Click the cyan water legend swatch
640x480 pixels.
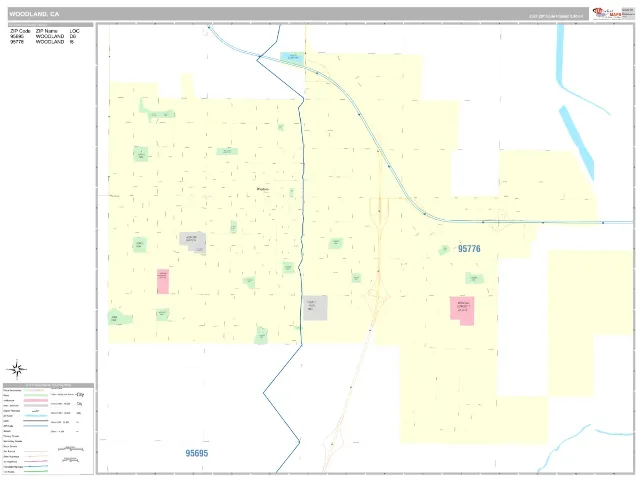click(x=36, y=416)
